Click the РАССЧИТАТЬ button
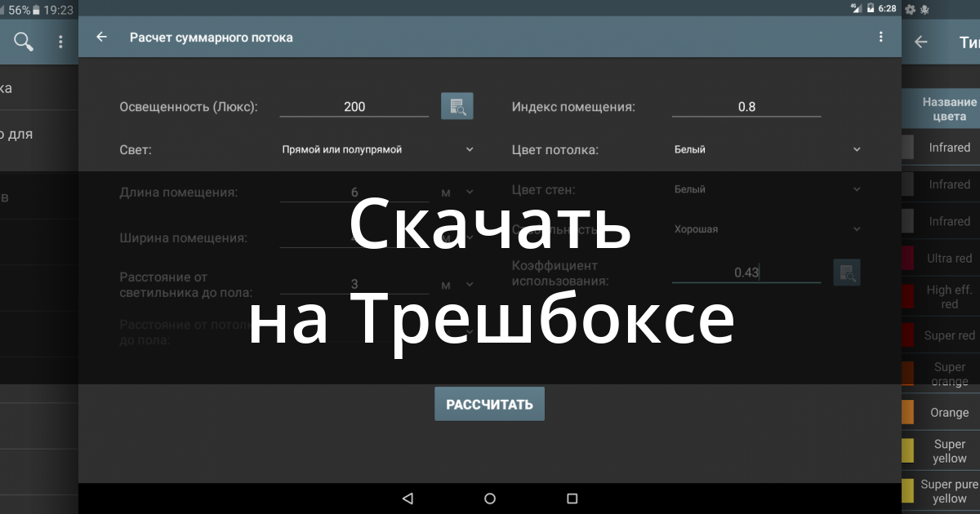This screenshot has height=514, width=980. [x=489, y=404]
